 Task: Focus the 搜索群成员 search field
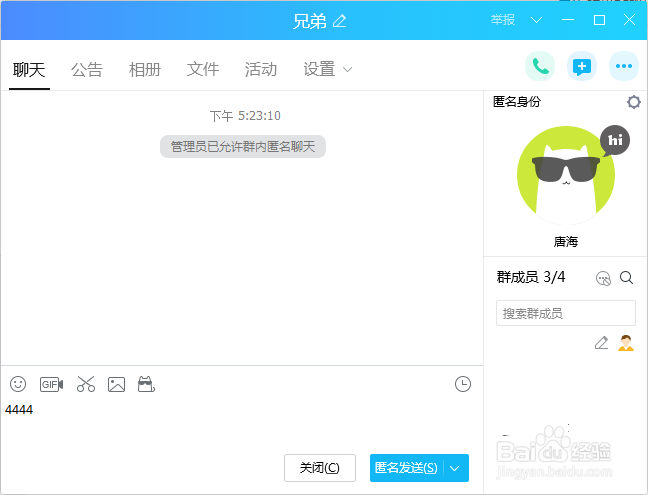pos(566,313)
